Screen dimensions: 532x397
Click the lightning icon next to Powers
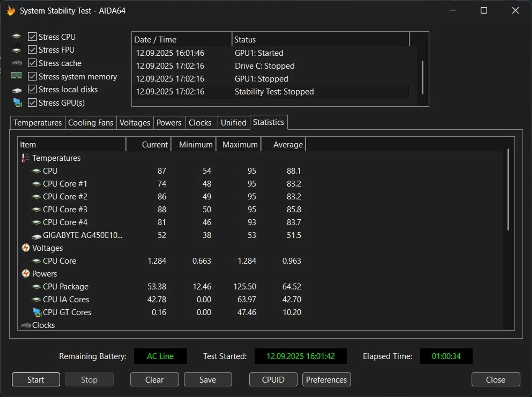[x=26, y=274]
